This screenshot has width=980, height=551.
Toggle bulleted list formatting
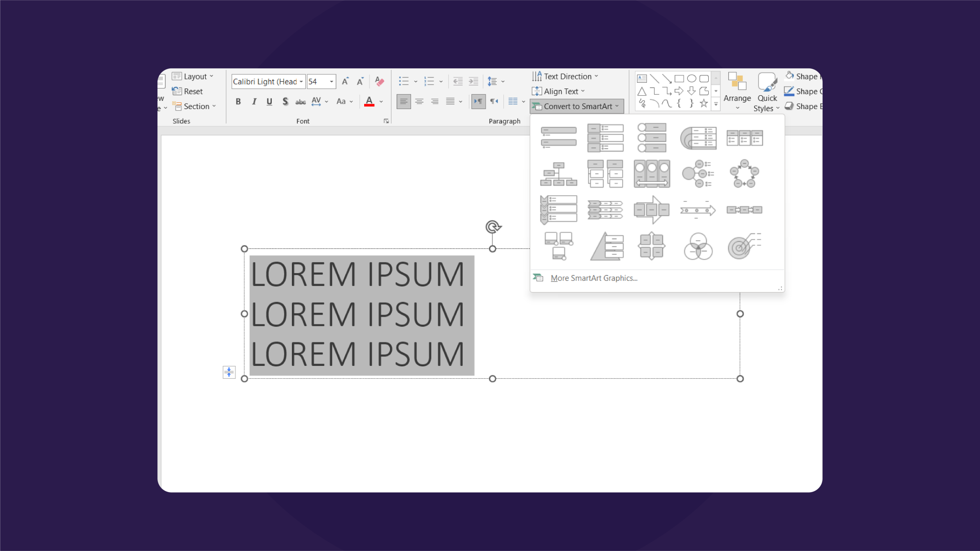[404, 81]
